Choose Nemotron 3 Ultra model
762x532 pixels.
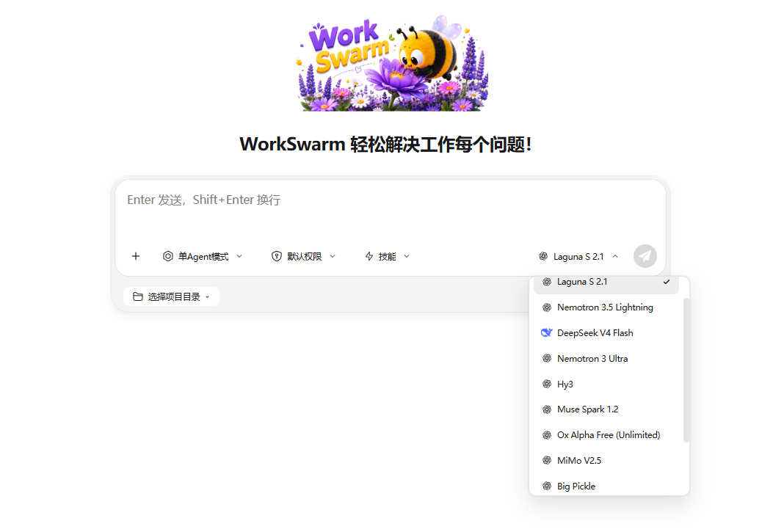606,359
